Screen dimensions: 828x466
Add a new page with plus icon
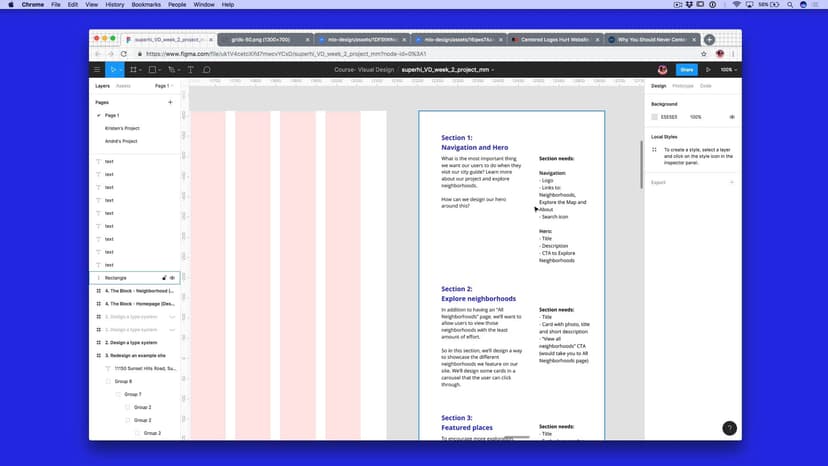point(170,102)
